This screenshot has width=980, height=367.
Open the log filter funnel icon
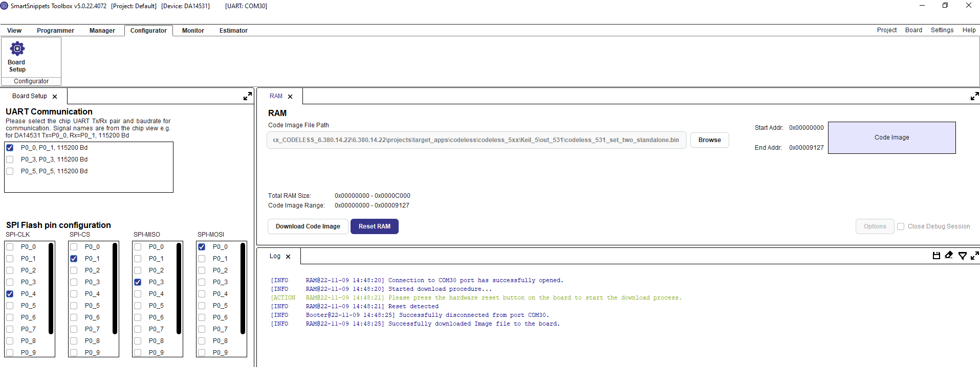click(x=962, y=256)
